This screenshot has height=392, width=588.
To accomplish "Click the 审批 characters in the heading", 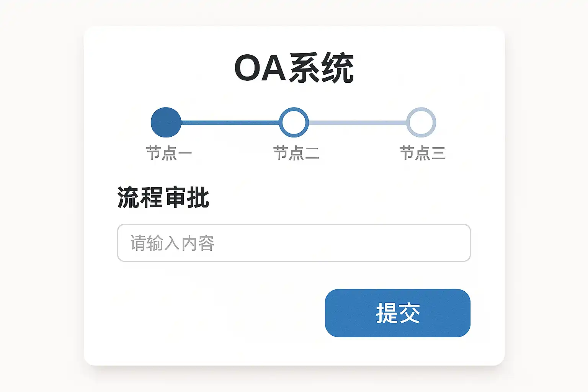I will tap(187, 198).
